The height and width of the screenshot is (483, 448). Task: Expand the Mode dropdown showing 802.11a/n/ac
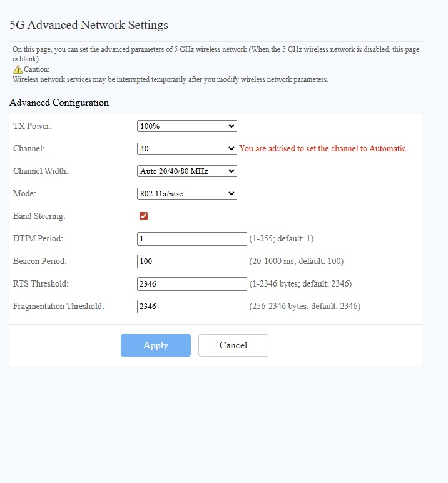click(186, 194)
